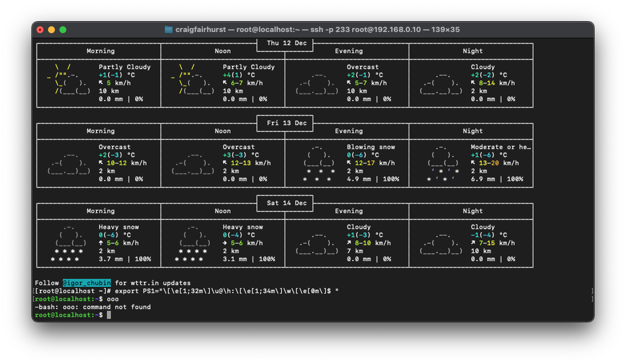Click Friday evening's blowing snow icon

pos(319,163)
